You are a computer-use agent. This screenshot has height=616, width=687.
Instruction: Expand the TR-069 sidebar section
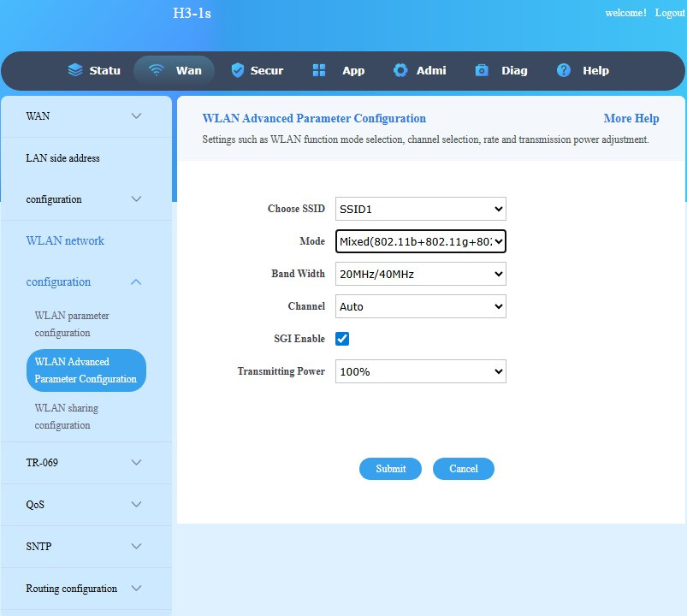click(x=86, y=463)
